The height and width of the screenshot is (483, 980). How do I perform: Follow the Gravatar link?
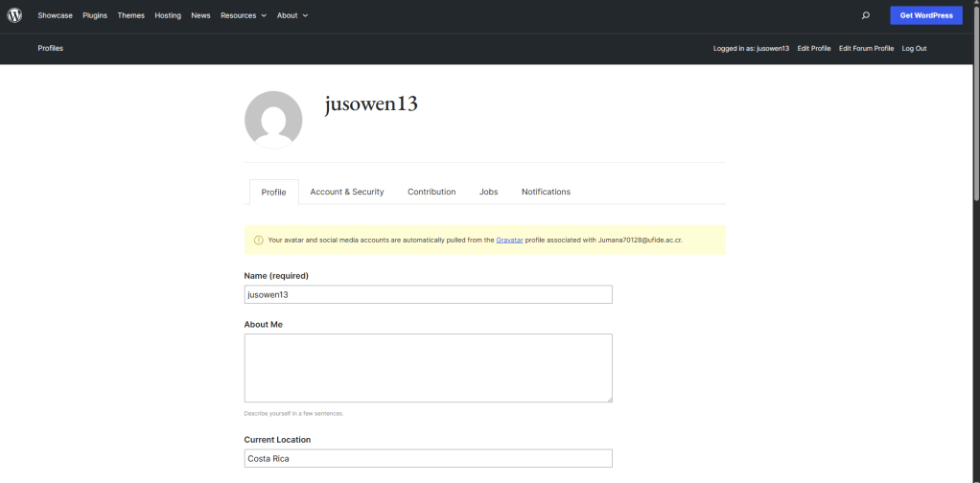[x=509, y=240]
